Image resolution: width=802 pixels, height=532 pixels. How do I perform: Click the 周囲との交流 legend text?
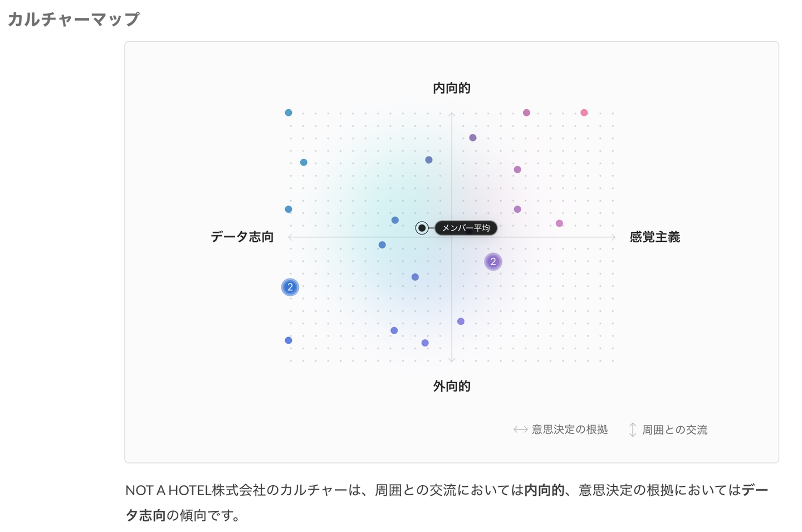pos(674,429)
